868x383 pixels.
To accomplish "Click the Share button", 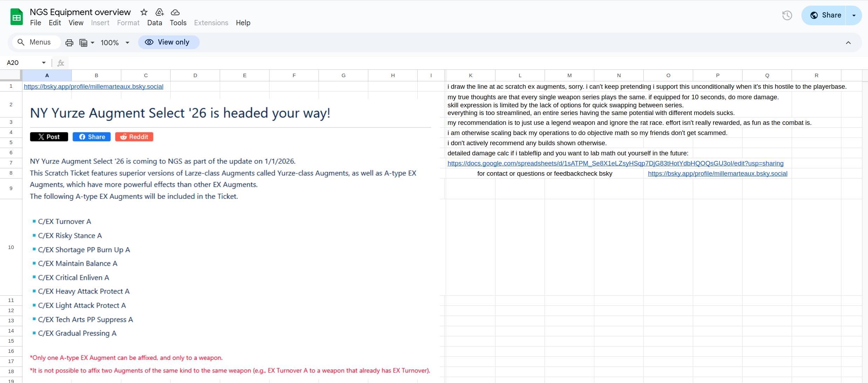I will [x=825, y=15].
